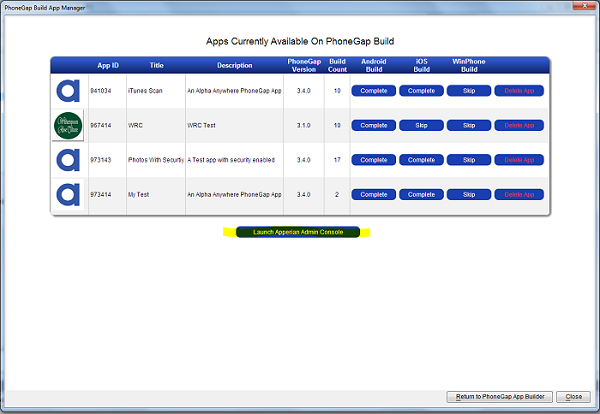Delete the My Test app
This screenshot has width=600, height=414.
(519, 194)
